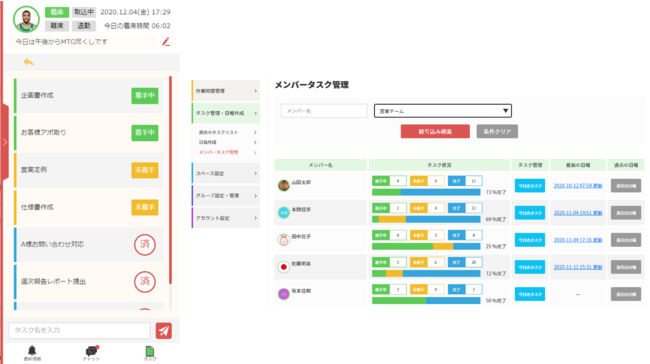Open the 2020-11-04 17:16 daily report link
The height and width of the screenshot is (364, 650).
coord(578,240)
